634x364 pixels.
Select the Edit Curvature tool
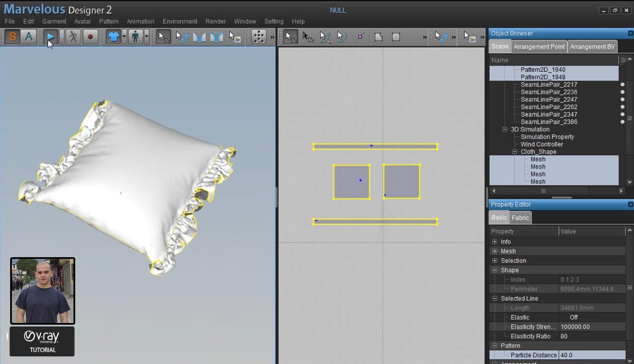click(325, 37)
